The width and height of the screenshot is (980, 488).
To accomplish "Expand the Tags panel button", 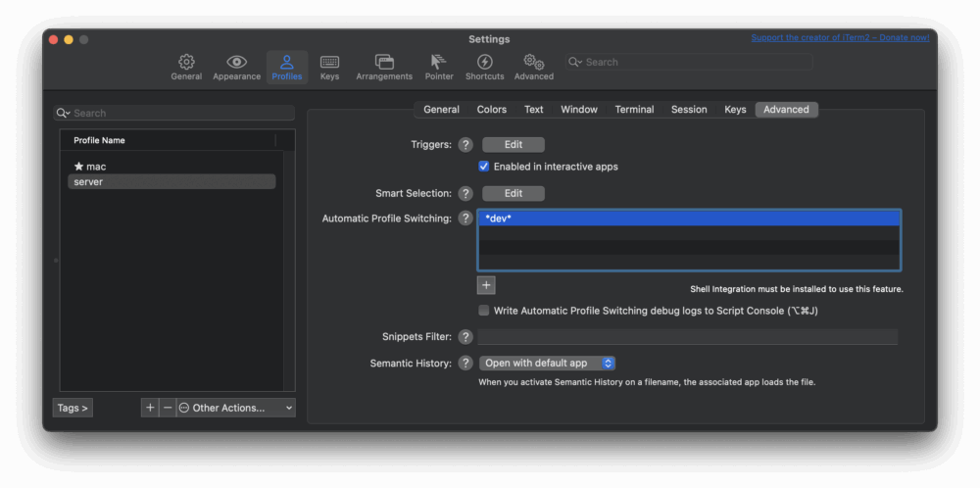I will pos(73,408).
